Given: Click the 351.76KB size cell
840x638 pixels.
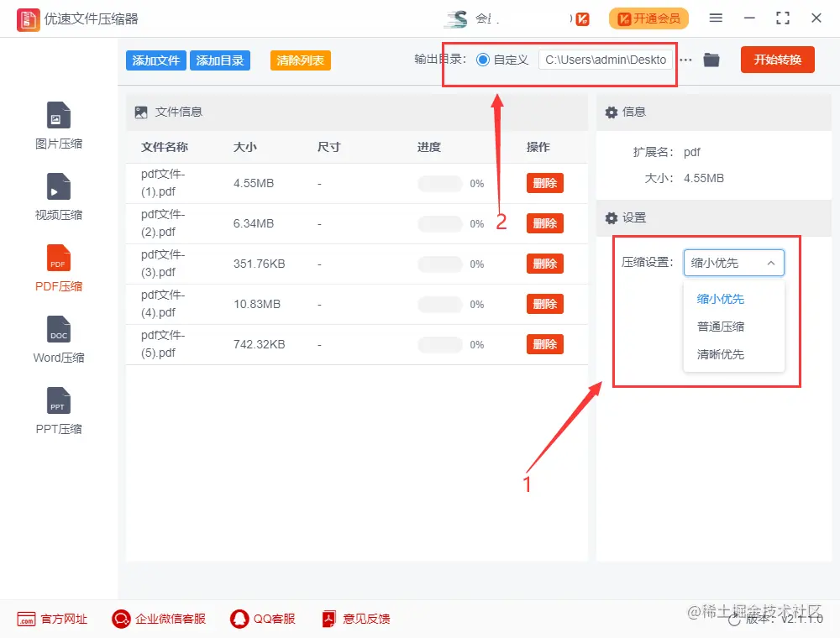Looking at the screenshot, I should 259,264.
